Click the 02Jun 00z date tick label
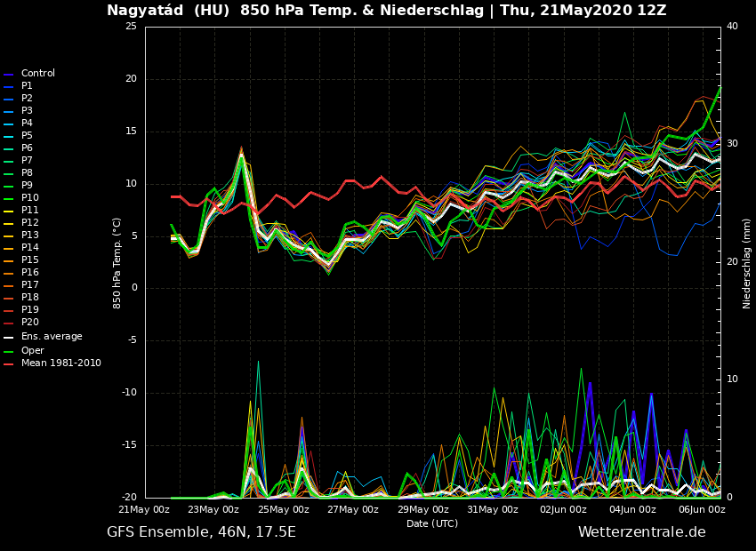Image resolution: width=756 pixels, height=551 pixels. pyautogui.click(x=563, y=509)
